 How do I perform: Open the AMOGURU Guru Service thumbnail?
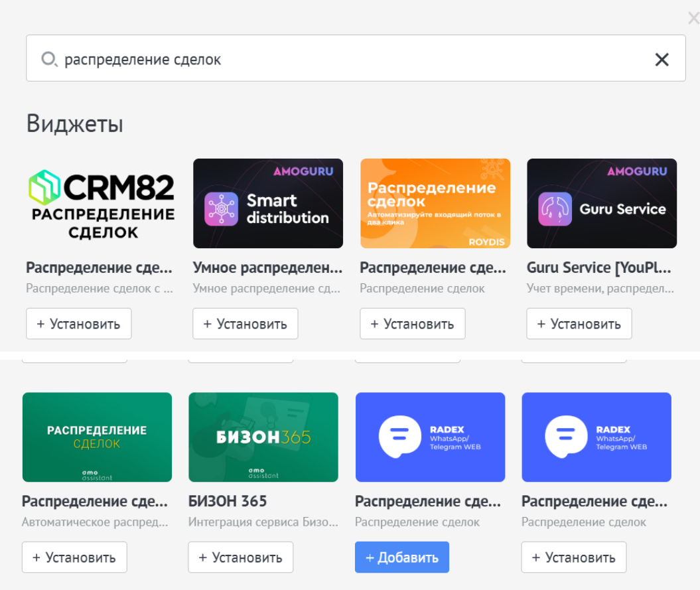pos(602,203)
